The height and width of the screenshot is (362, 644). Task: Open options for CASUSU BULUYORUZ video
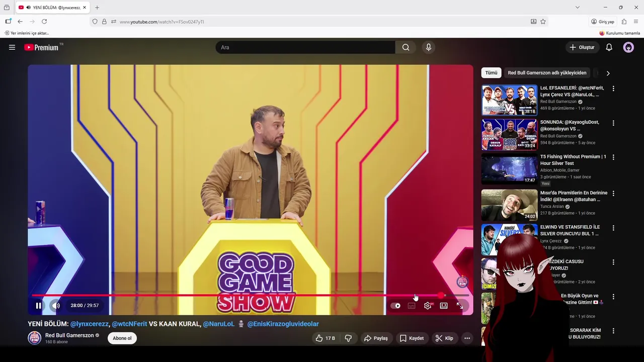(x=613, y=262)
